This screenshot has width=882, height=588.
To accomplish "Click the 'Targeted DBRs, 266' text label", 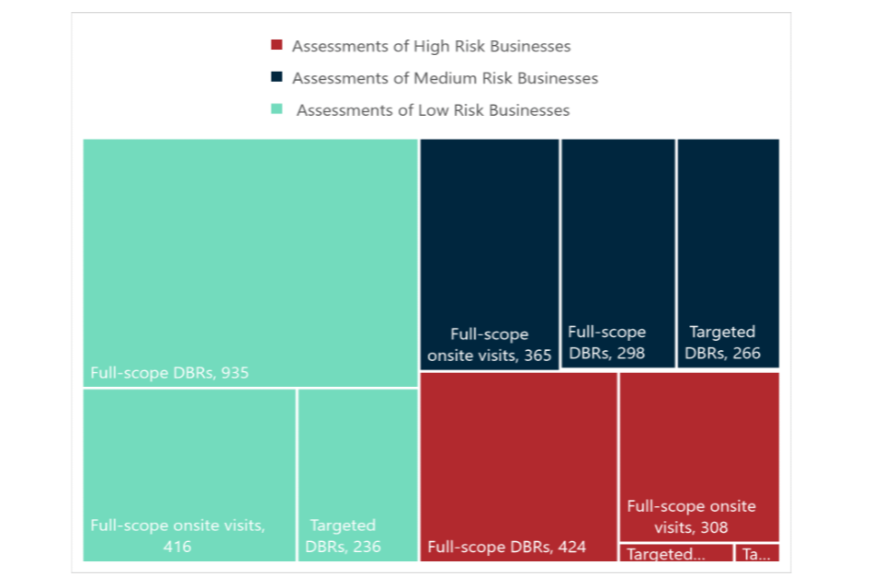I will [723, 342].
